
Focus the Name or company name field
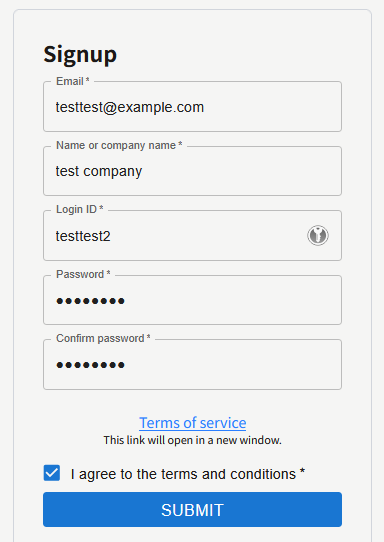[x=193, y=171]
